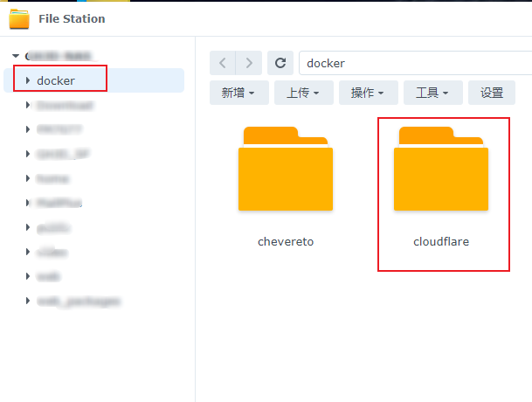This screenshot has width=532, height=402.
Task: Collapse the root NAS tree node
Action: (16, 56)
